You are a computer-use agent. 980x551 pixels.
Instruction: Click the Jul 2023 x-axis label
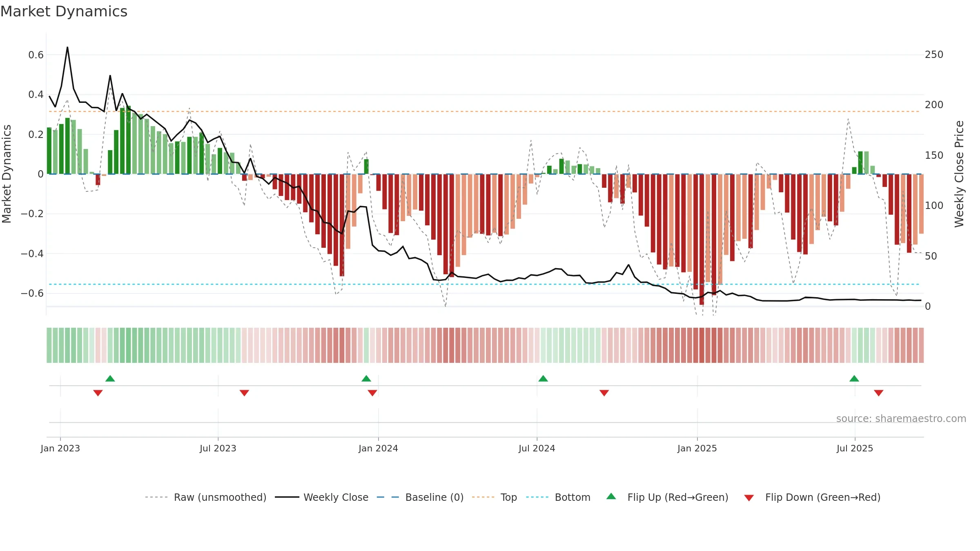[x=218, y=448]
